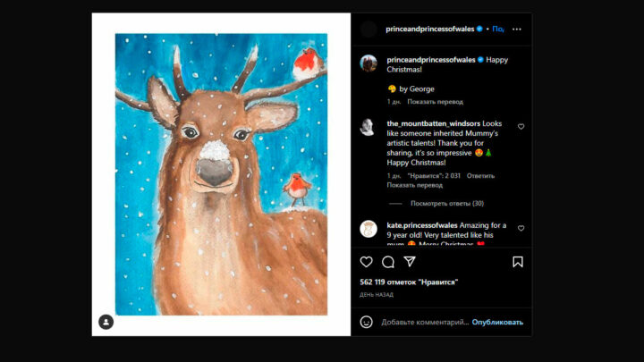Viewport: 644px width, 362px height.
Task: Like the kate.princessofwales comment
Action: (521, 228)
